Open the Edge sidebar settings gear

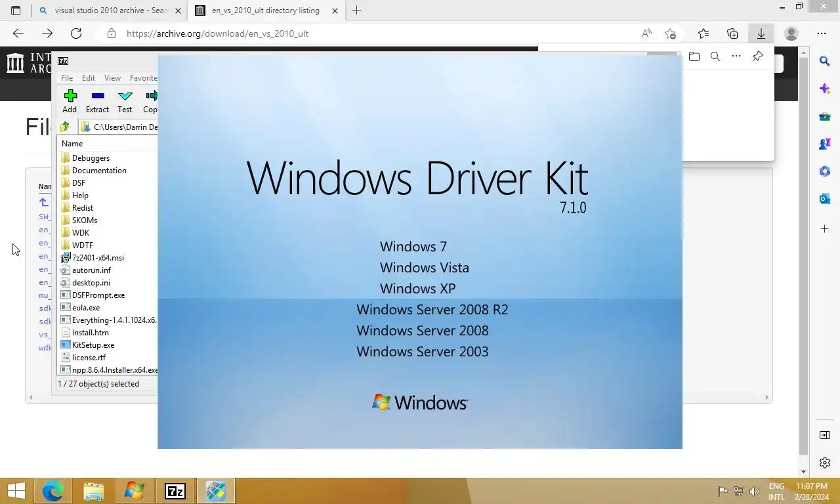(825, 463)
